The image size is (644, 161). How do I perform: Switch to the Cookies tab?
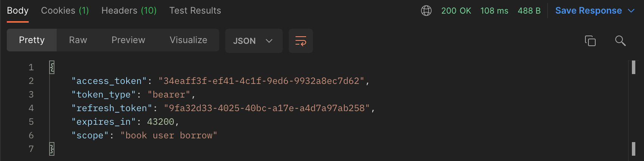pyautogui.click(x=65, y=11)
